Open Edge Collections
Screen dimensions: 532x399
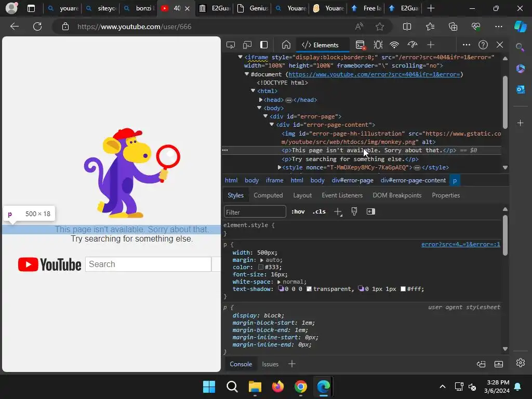coord(453,26)
